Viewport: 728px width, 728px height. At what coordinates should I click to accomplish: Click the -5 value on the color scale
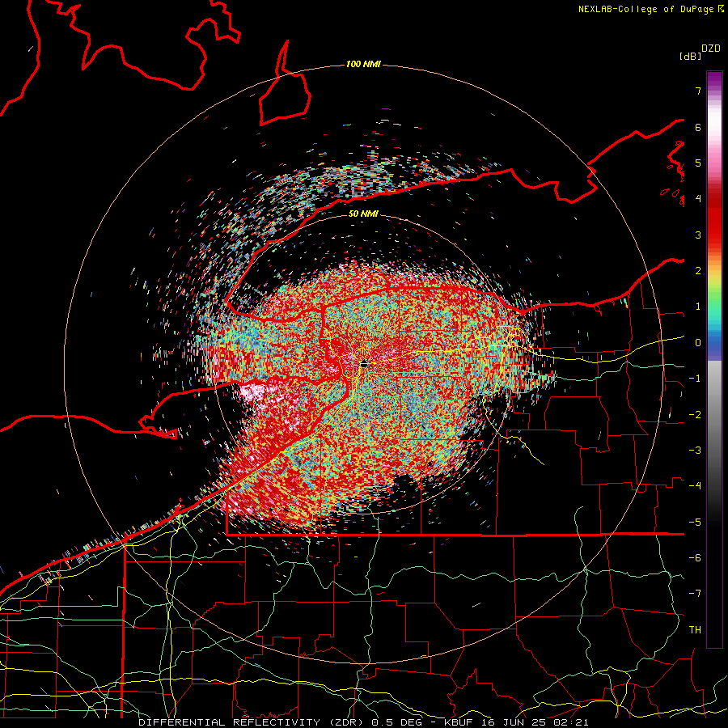coord(695,523)
